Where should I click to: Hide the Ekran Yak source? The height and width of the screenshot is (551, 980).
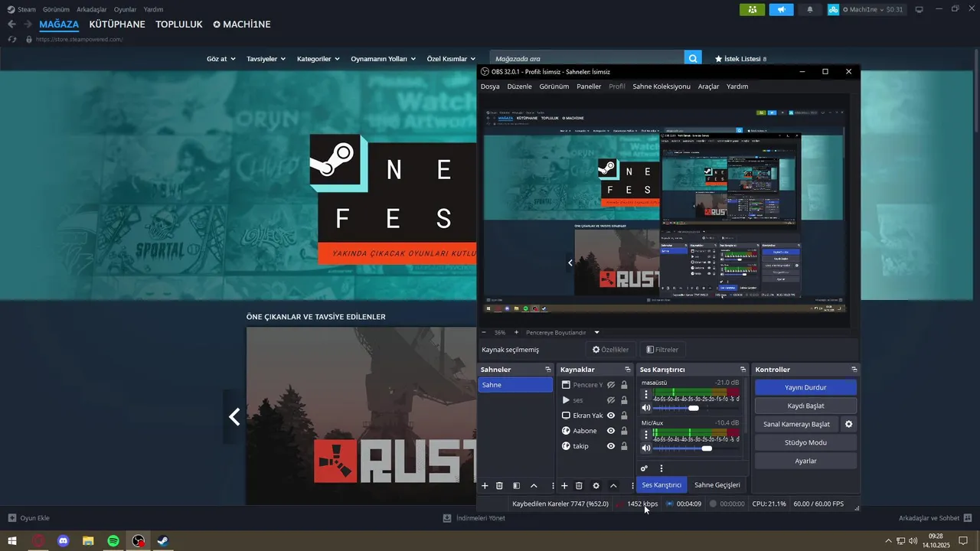[611, 416]
